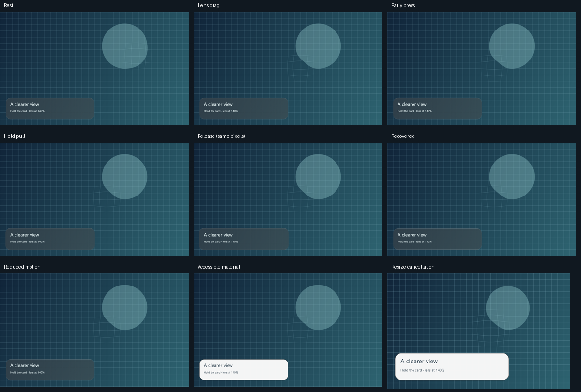Select the 'Held pull' panel label

click(15, 136)
